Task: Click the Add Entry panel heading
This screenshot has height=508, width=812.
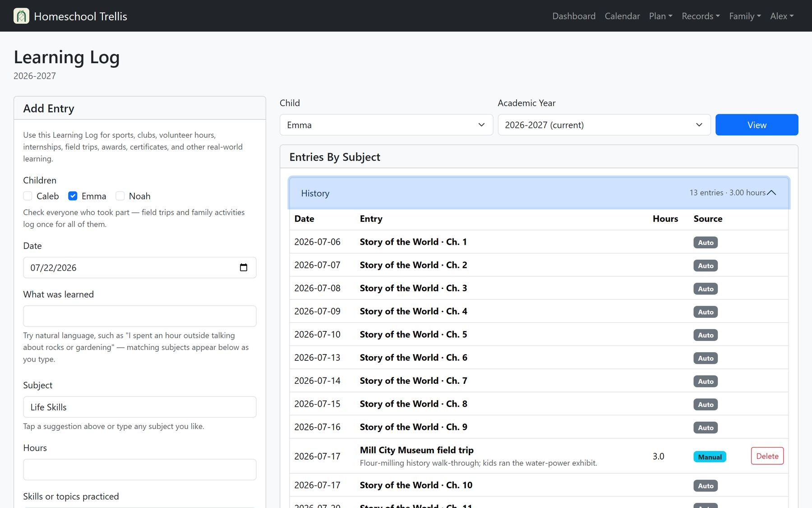Action: 49,108
